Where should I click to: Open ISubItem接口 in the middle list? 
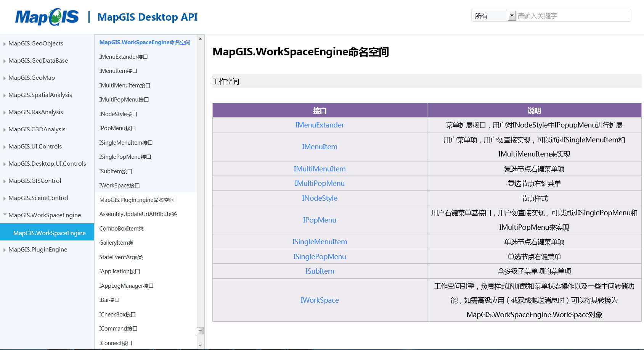point(116,171)
